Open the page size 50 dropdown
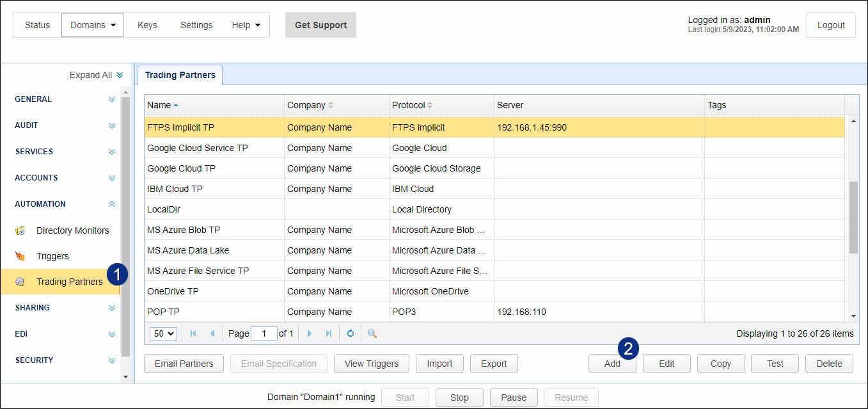Screen dimensions: 868x409 (163, 333)
